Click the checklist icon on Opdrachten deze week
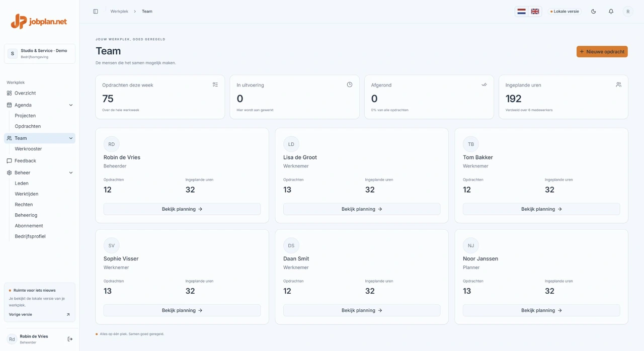 point(215,84)
